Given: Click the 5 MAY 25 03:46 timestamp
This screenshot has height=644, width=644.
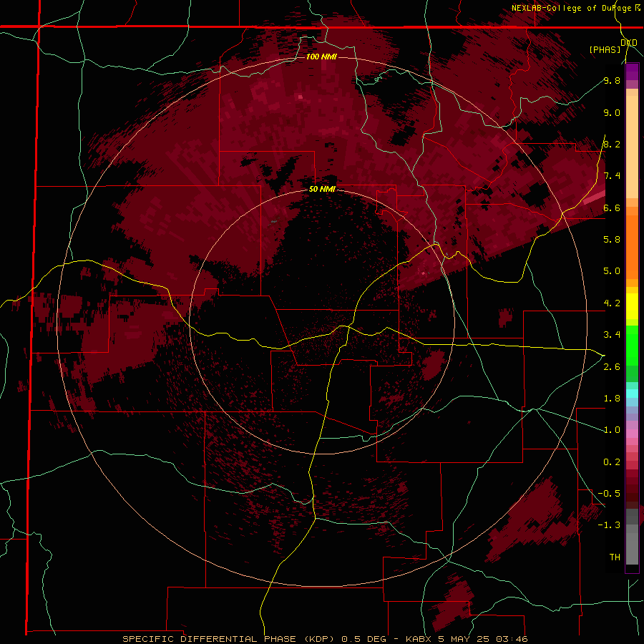Looking at the screenshot, I should 484,639.
